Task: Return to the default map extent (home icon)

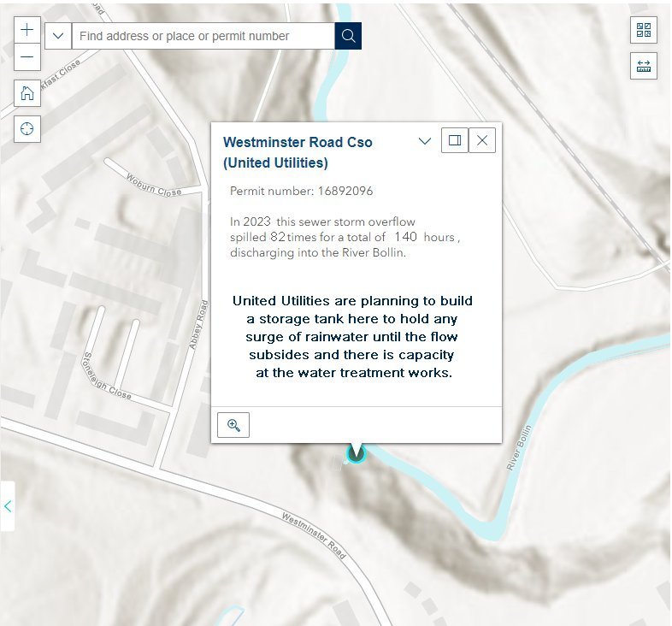Action: click(x=27, y=92)
